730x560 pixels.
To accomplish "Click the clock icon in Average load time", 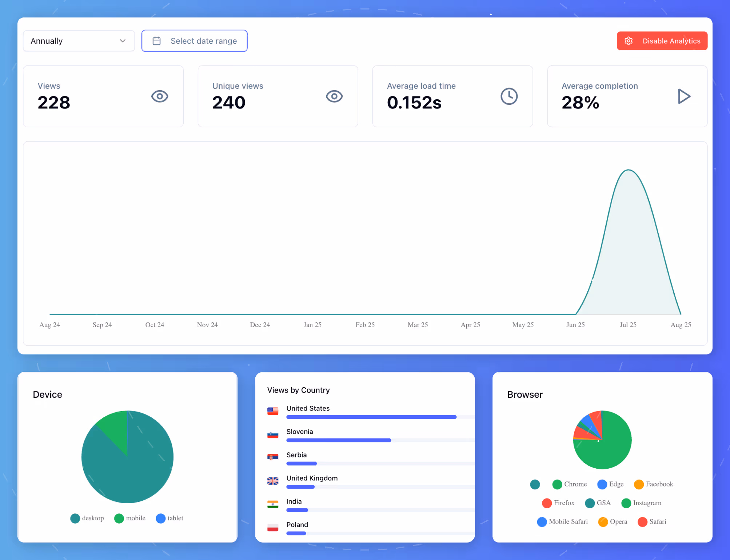I will [509, 96].
